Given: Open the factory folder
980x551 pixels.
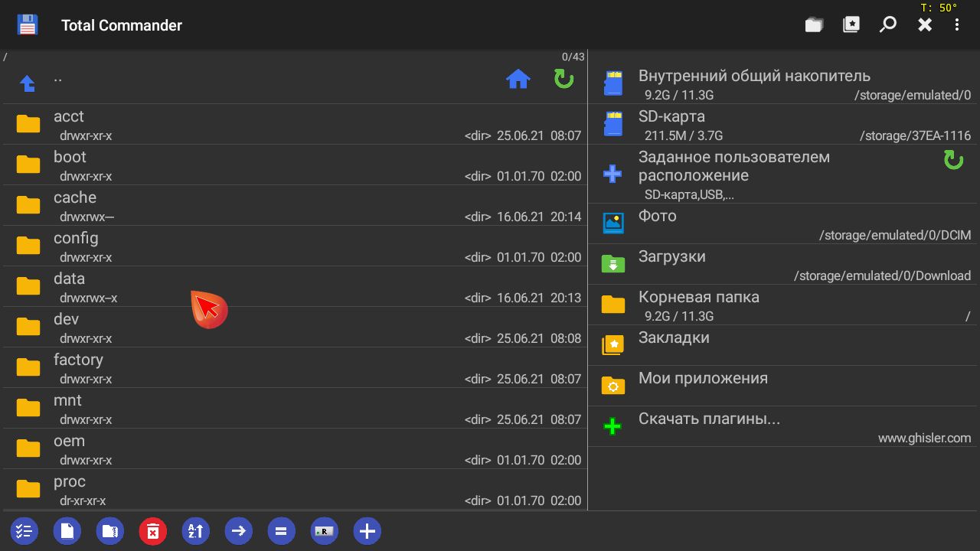Looking at the screenshot, I should click(x=294, y=367).
